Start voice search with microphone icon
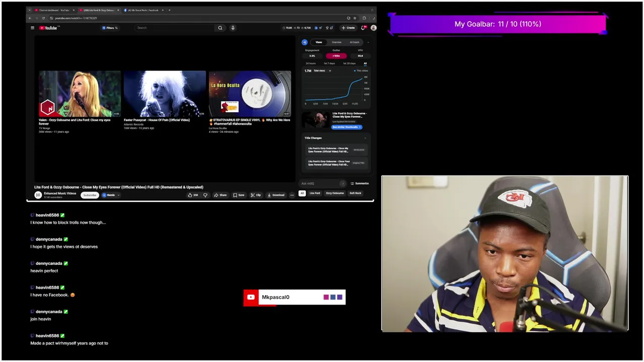Image resolution: width=644 pixels, height=362 pixels. click(232, 28)
